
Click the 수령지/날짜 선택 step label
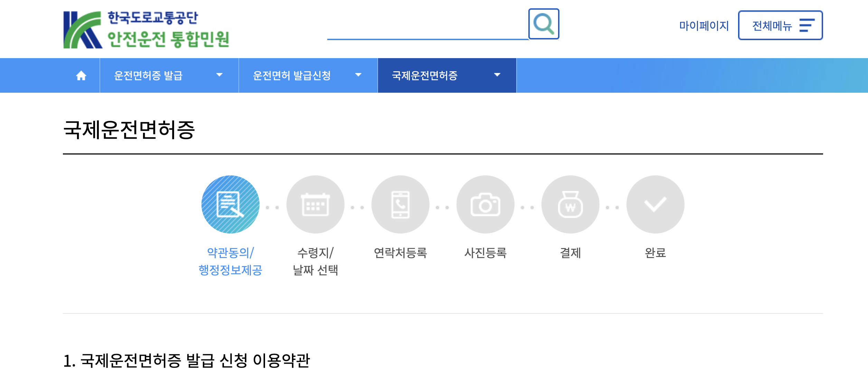315,261
